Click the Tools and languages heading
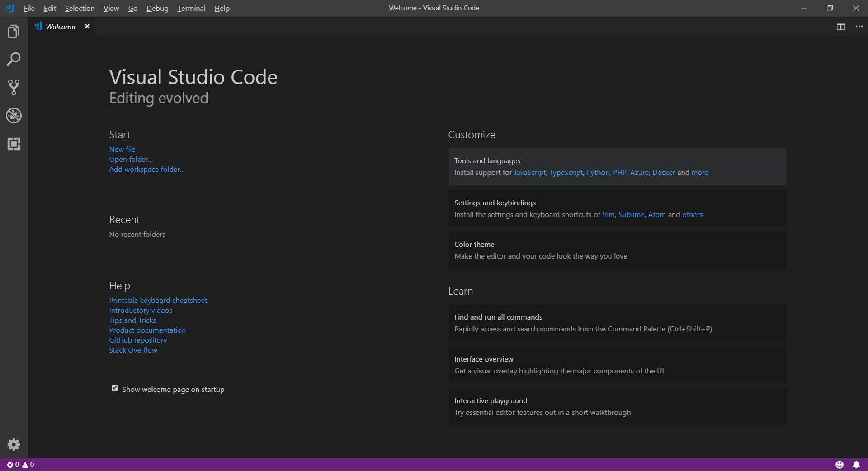The image size is (868, 471). click(487, 160)
